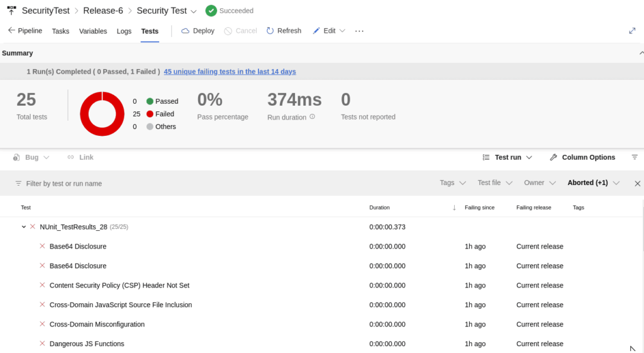
Task: Open the Aborted (+1) outcome filter
Action: click(594, 183)
